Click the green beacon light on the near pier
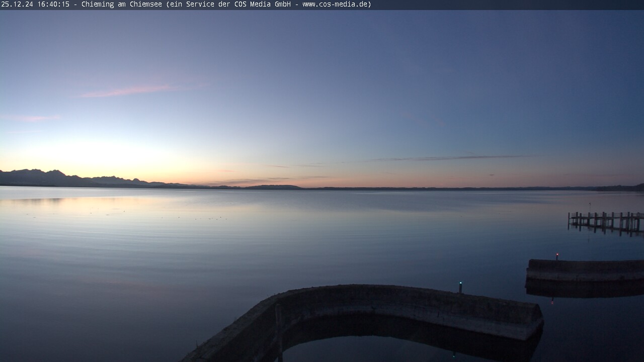Screen dimensions: 644x362 460,285
